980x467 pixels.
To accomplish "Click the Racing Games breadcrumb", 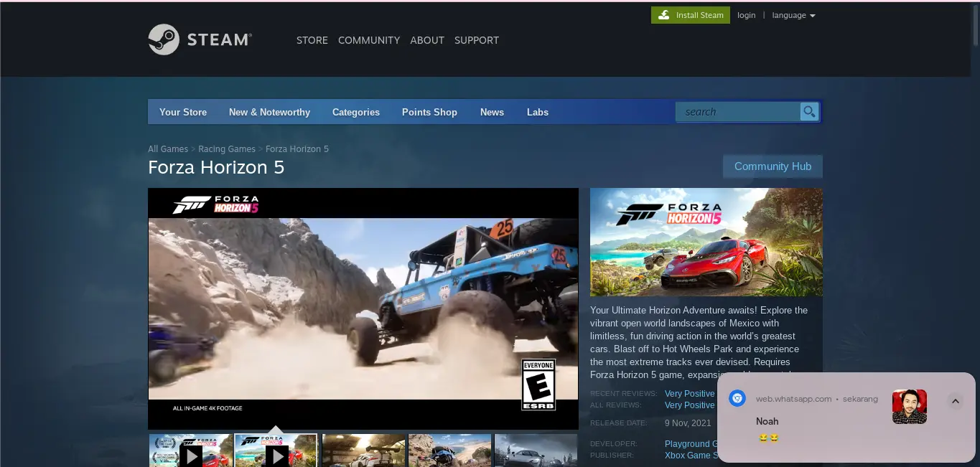I will click(x=227, y=149).
